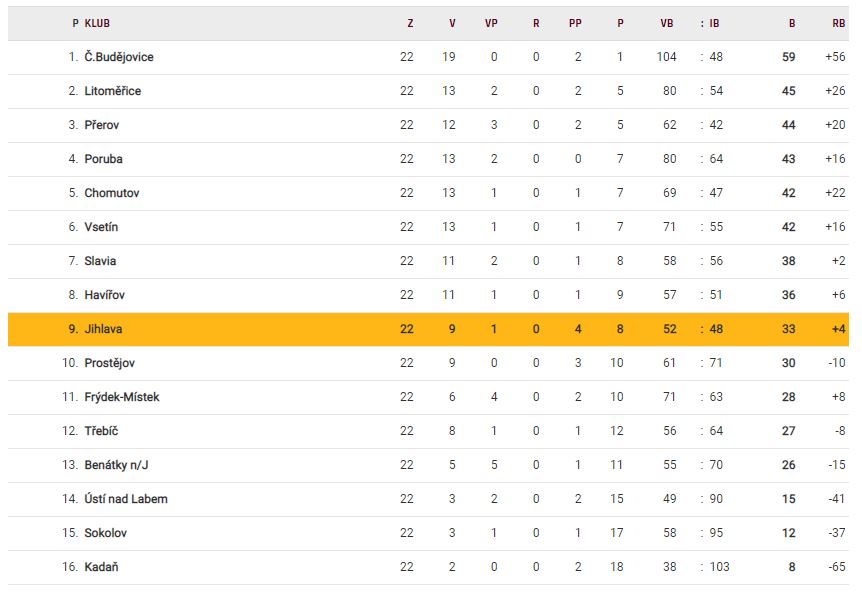Click the Frýdek-Místek team name
862x593 pixels.
121,397
